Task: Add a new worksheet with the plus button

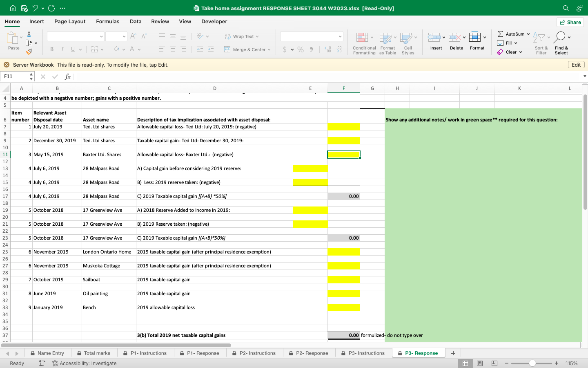Action: pyautogui.click(x=453, y=353)
